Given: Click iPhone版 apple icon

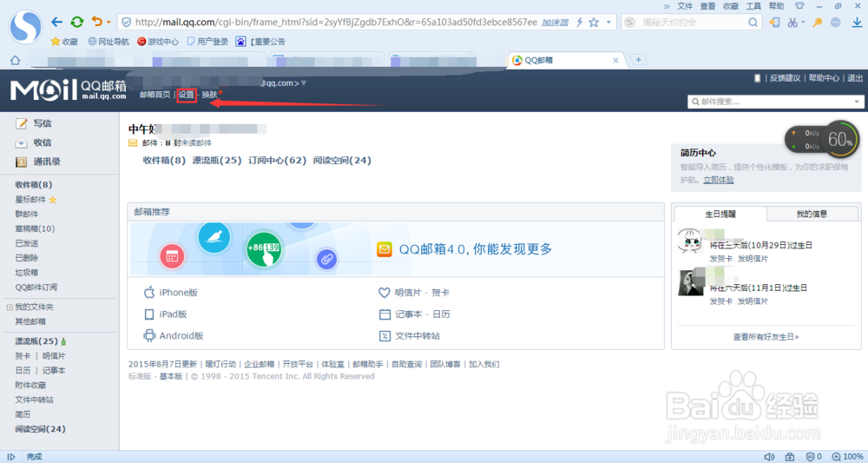Looking at the screenshot, I should pyautogui.click(x=149, y=293).
